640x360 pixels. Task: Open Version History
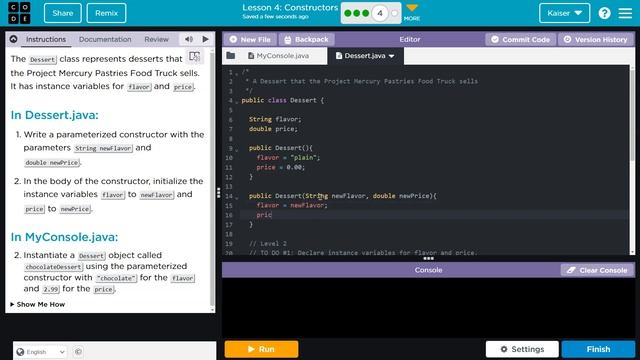pyautogui.click(x=596, y=39)
